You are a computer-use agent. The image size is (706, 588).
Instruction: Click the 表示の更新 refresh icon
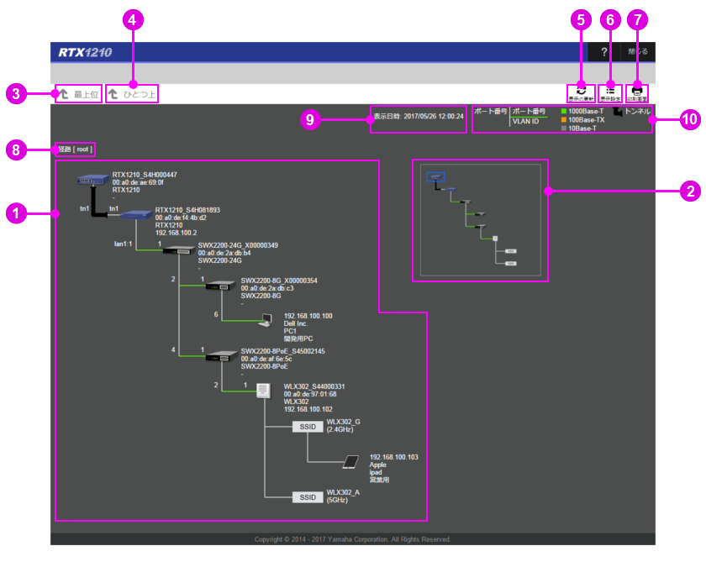point(581,93)
